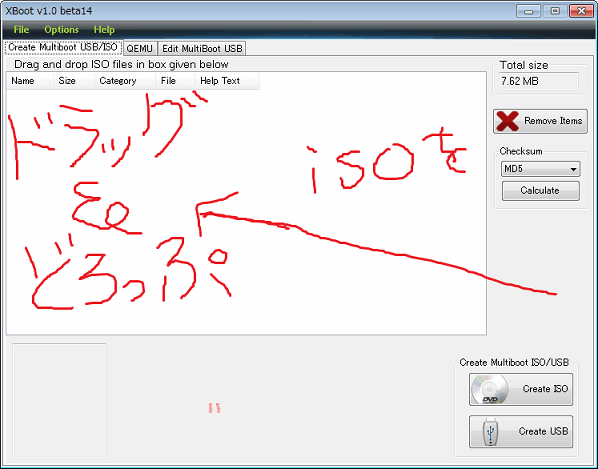The height and width of the screenshot is (469, 598).
Task: Click the USB stick Create USB icon
Action: (490, 432)
